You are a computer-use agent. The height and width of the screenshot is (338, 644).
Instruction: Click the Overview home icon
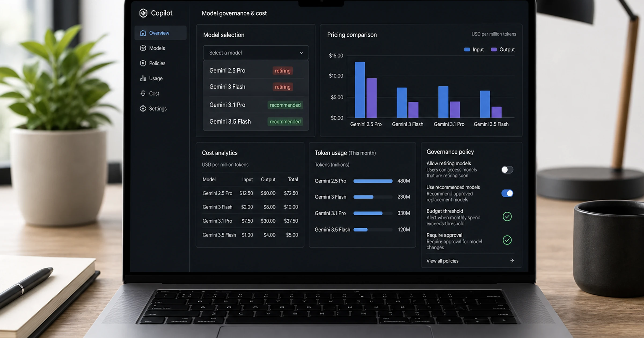tap(143, 33)
